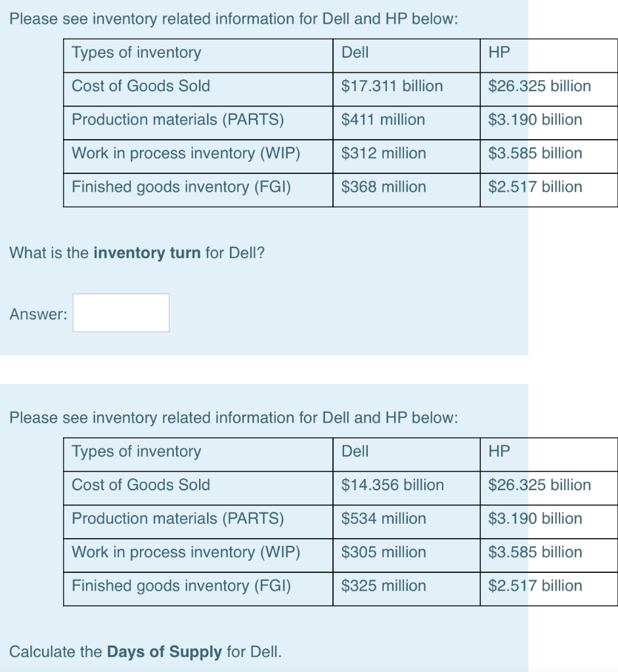
Task: Select the $17.311 billion value cell
Action: pyautogui.click(x=391, y=86)
